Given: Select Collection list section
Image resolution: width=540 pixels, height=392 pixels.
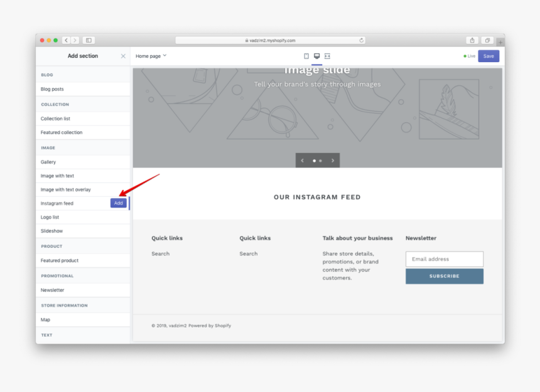Looking at the screenshot, I should coord(83,119).
